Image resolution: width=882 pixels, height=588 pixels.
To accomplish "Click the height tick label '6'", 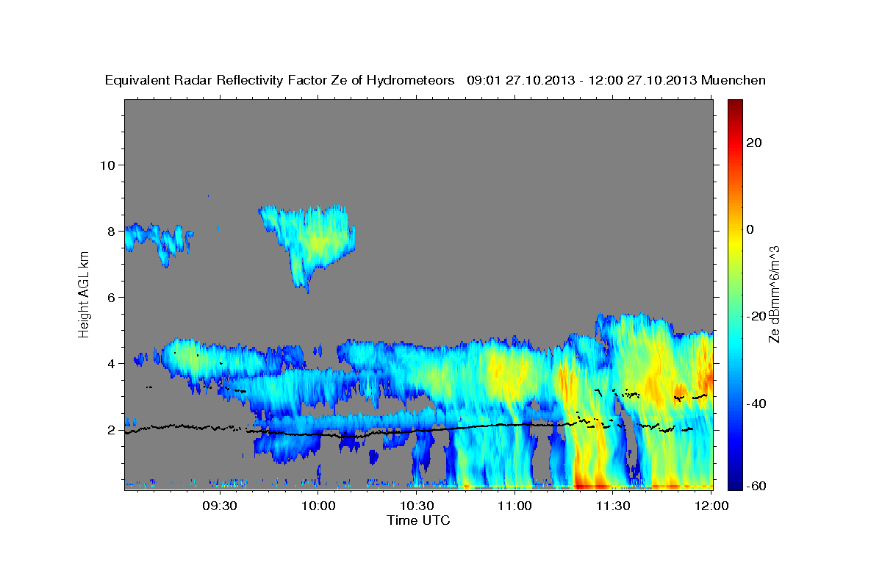I will [x=111, y=297].
